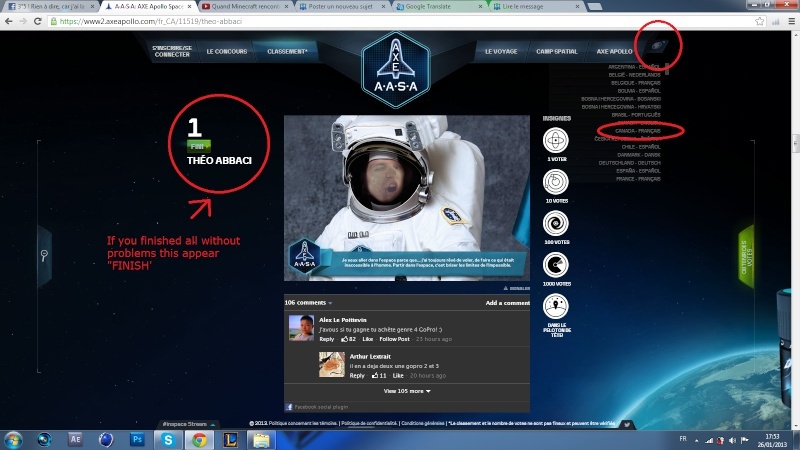
Task: Show hidden system tray icons arrow
Action: click(697, 440)
